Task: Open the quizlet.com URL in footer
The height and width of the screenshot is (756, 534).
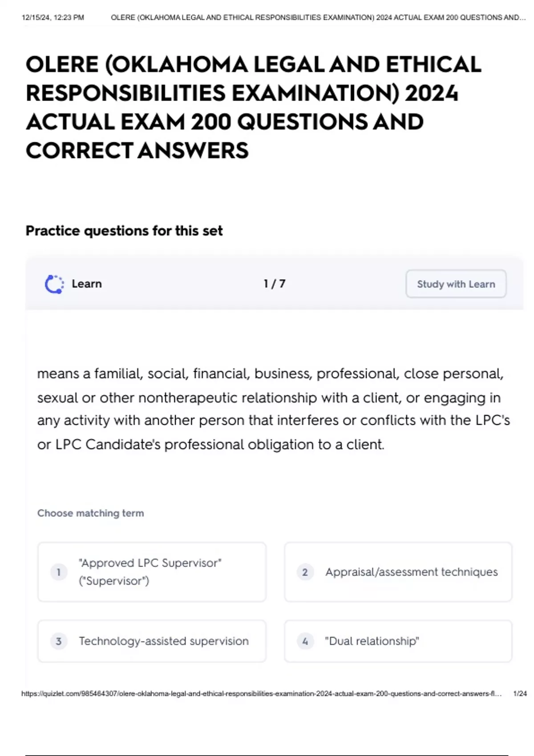Action: (x=261, y=694)
